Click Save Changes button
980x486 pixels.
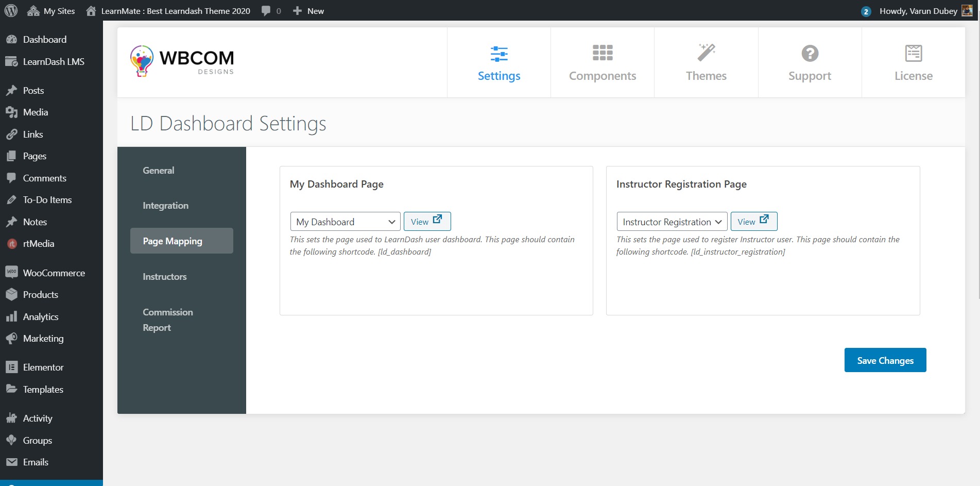[885, 360]
